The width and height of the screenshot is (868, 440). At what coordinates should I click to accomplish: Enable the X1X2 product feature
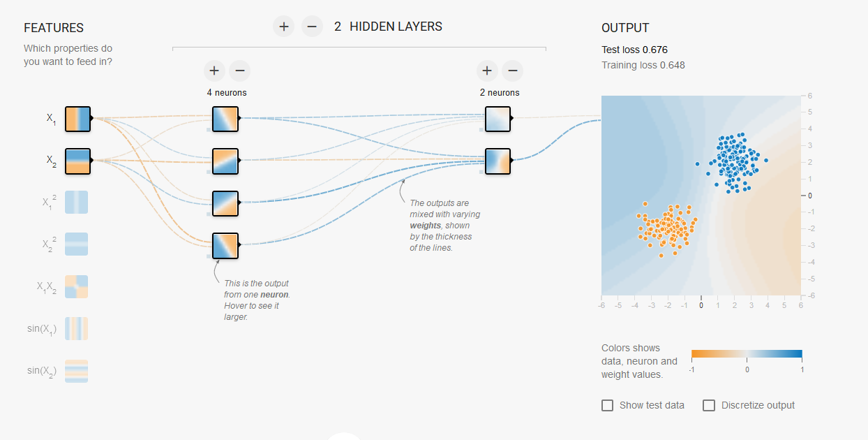point(77,286)
